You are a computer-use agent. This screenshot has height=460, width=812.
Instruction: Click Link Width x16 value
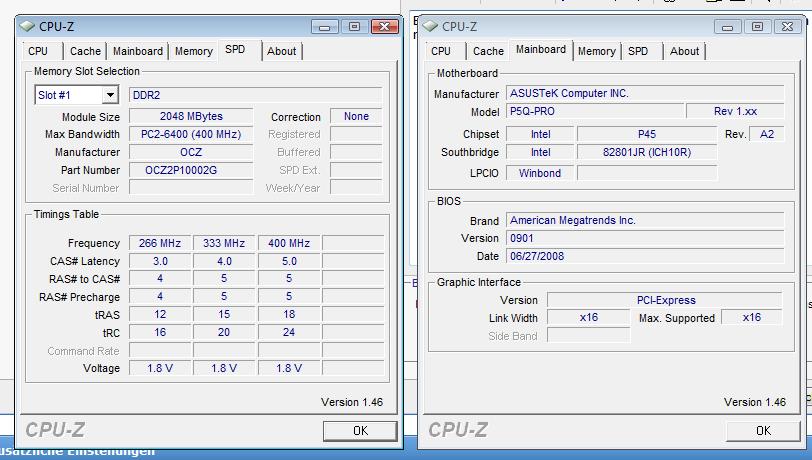click(589, 318)
